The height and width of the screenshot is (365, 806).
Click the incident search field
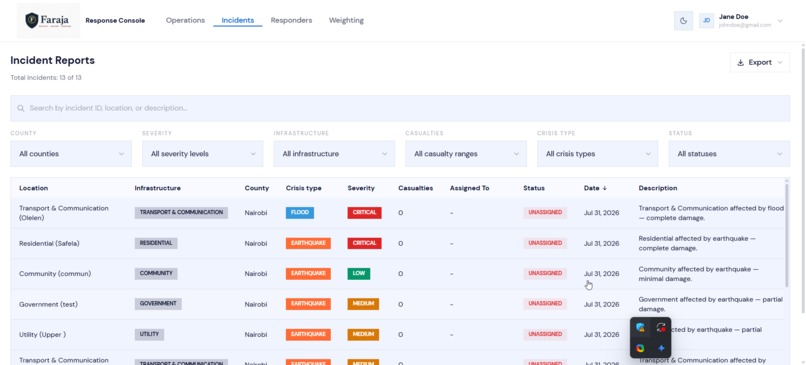point(400,108)
